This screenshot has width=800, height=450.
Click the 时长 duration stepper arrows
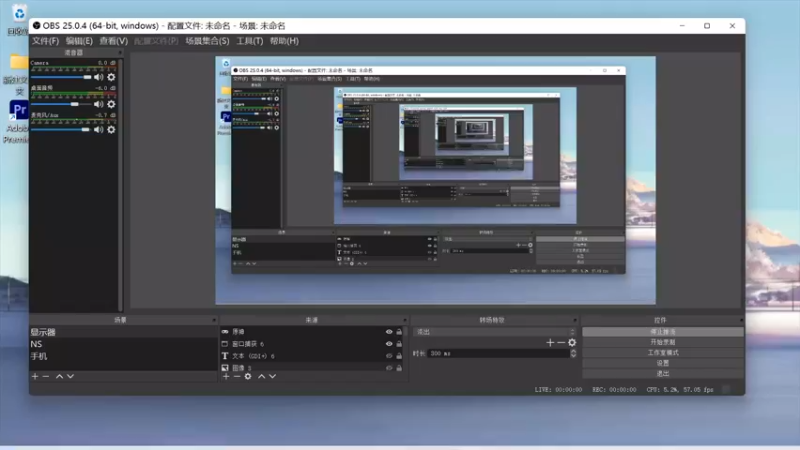[x=573, y=353]
